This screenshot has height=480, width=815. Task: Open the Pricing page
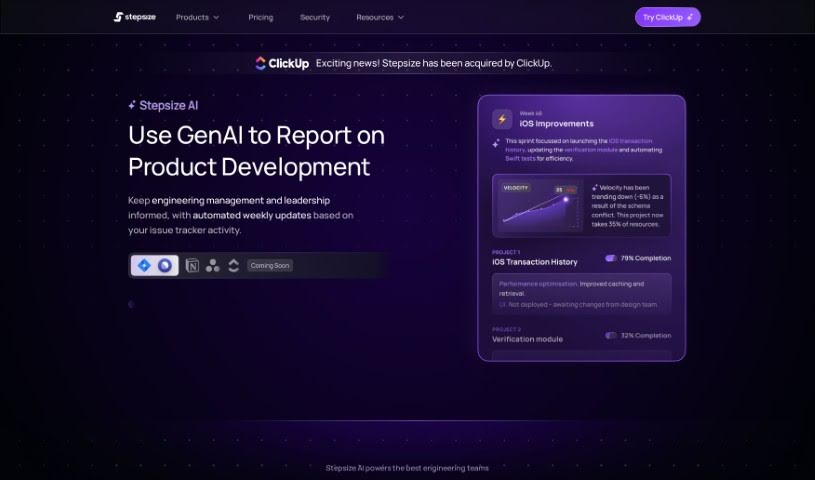click(261, 17)
